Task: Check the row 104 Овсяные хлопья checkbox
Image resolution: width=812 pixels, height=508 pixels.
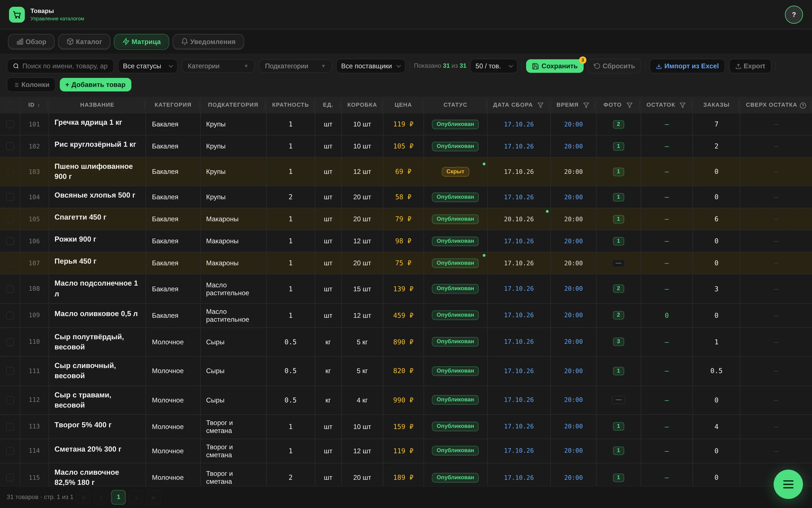Action: (10, 197)
